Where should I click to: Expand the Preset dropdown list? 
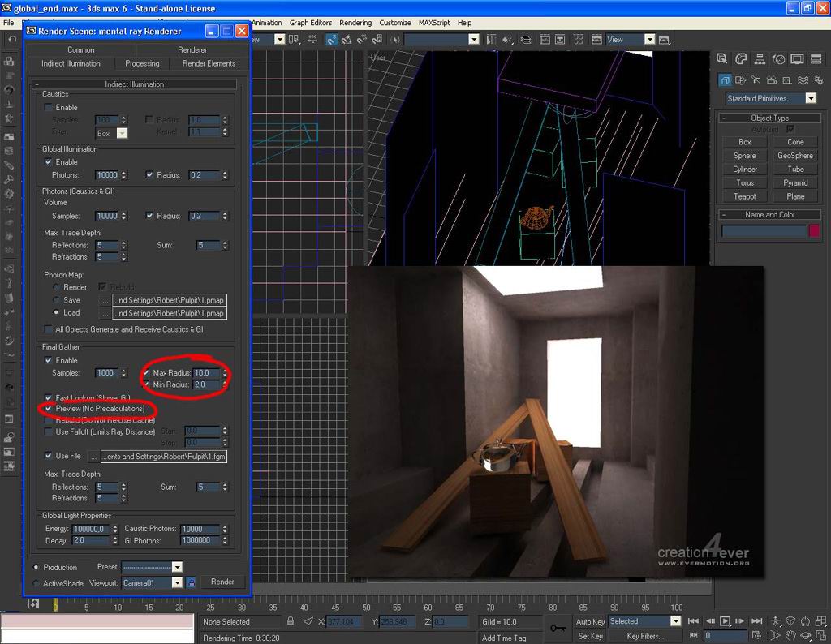[x=177, y=567]
